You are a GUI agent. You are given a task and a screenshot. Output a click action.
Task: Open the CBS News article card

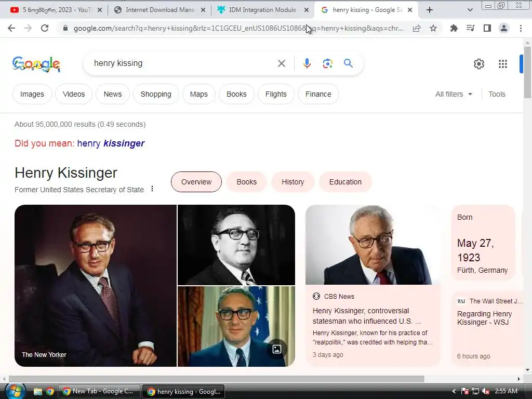pos(373,285)
